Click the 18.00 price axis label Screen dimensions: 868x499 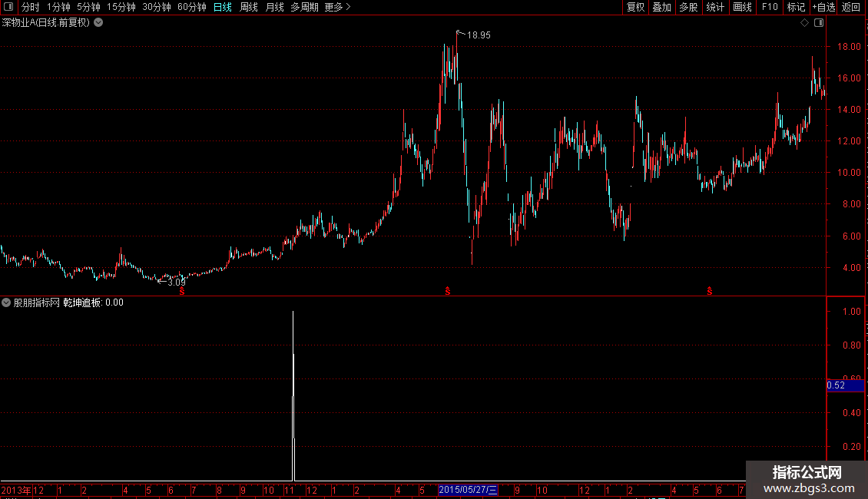[849, 47]
